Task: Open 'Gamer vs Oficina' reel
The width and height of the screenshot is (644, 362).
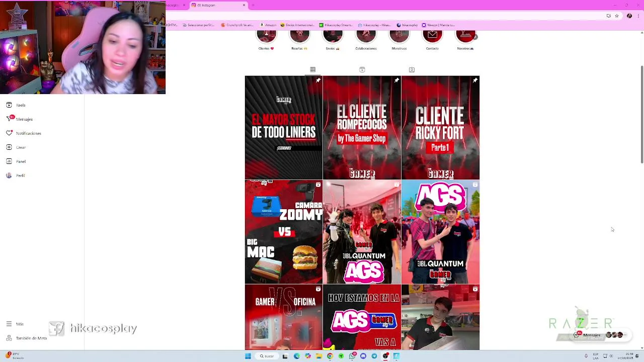Action: tap(283, 317)
